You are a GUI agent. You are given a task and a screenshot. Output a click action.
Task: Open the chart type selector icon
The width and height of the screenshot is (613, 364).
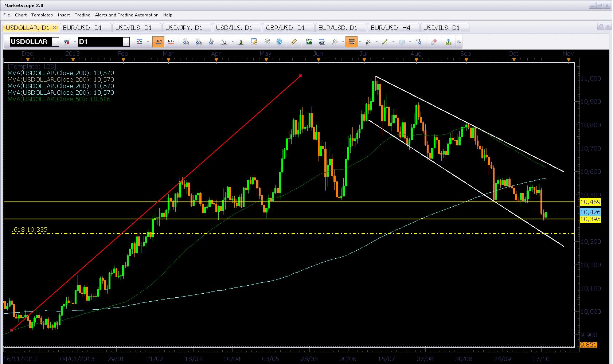(x=139, y=42)
